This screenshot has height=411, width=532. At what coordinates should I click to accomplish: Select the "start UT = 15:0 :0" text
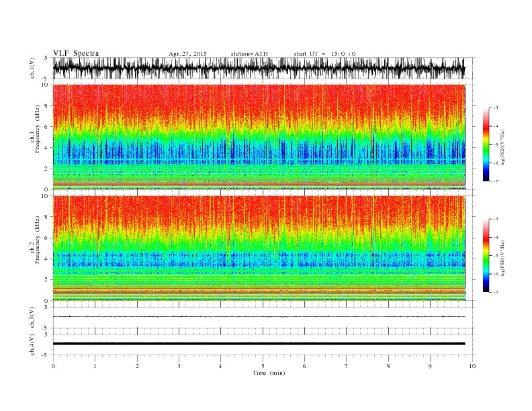pos(324,54)
